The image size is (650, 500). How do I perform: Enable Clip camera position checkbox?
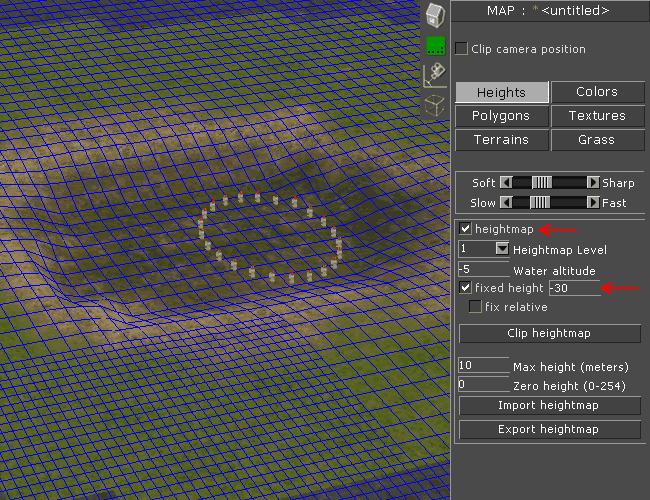[461, 49]
